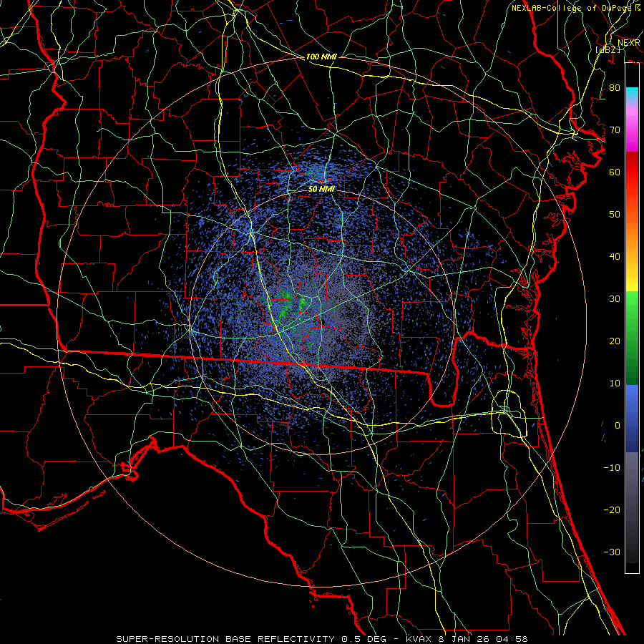Click the '100 NMI' range ring label

click(x=321, y=57)
